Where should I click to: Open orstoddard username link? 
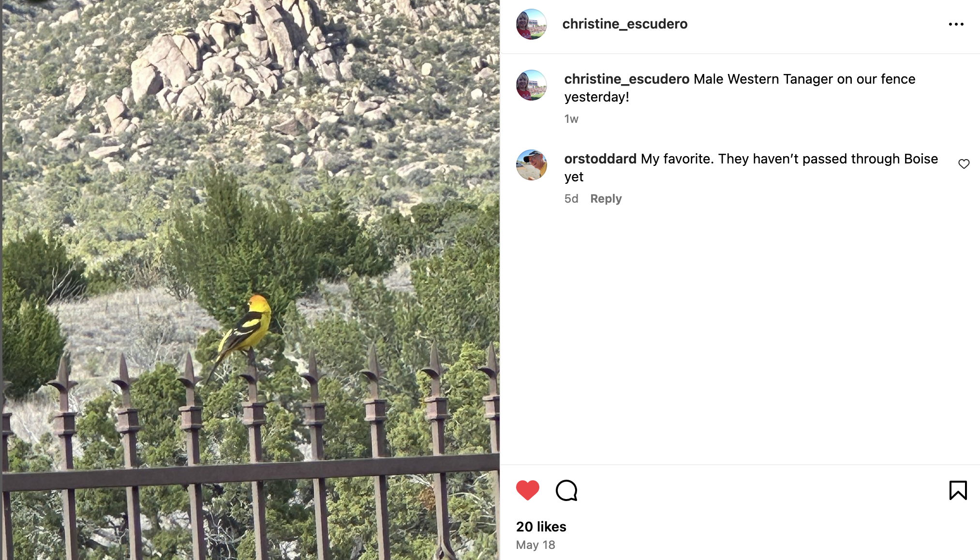(x=600, y=159)
